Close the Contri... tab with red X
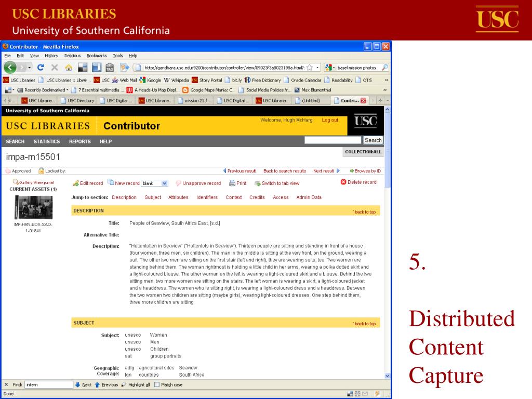Viewport: 532px width, 399px height. click(363, 100)
